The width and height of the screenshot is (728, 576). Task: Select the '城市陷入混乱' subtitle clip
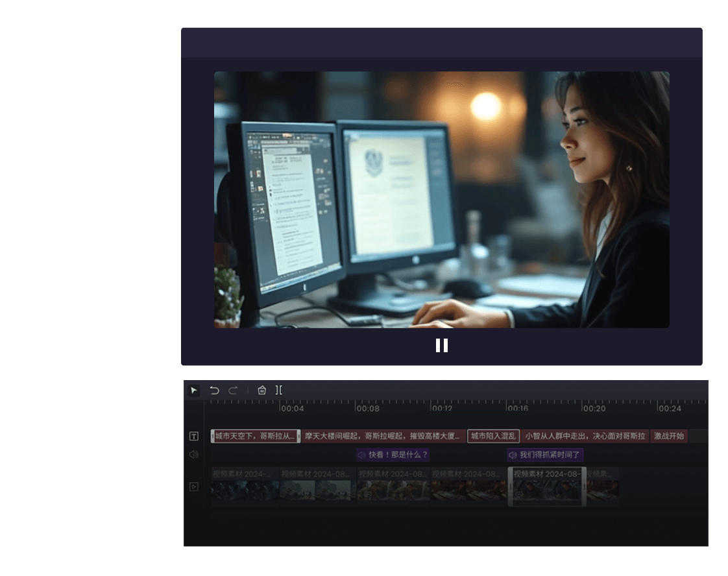click(493, 437)
